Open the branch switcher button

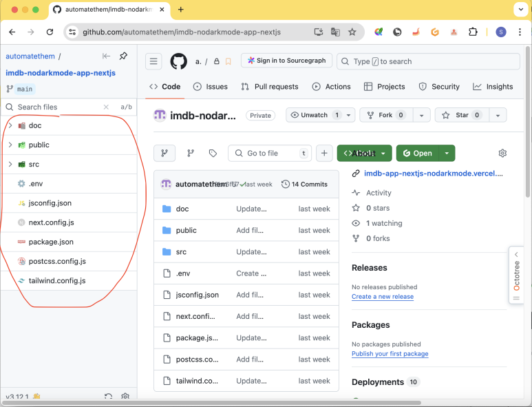(x=164, y=154)
